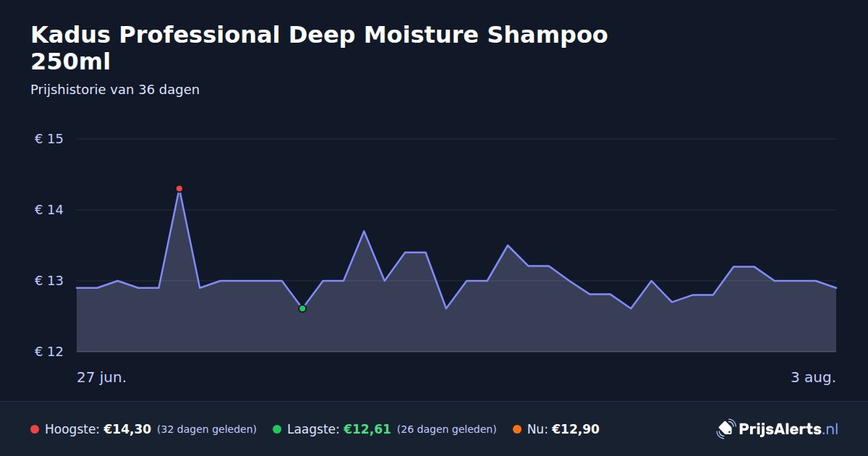Click the 27 jun. start date label
Image resolution: width=868 pixels, height=456 pixels.
[102, 378]
